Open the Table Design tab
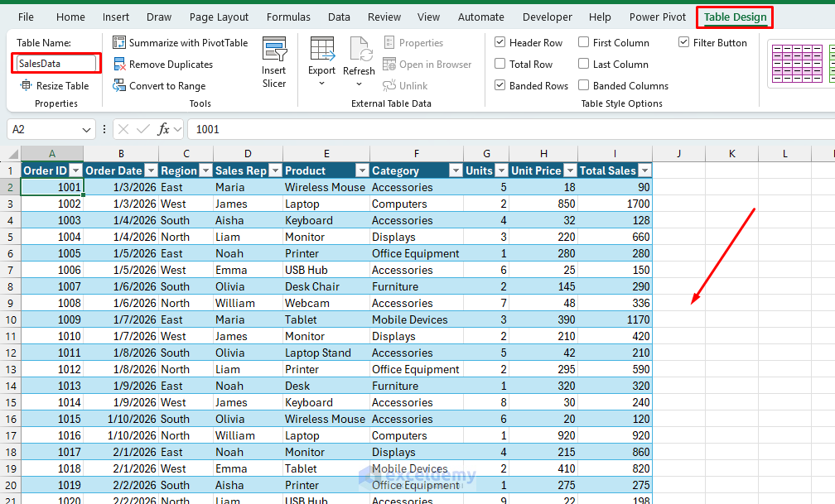The width and height of the screenshot is (835, 504). (x=735, y=17)
